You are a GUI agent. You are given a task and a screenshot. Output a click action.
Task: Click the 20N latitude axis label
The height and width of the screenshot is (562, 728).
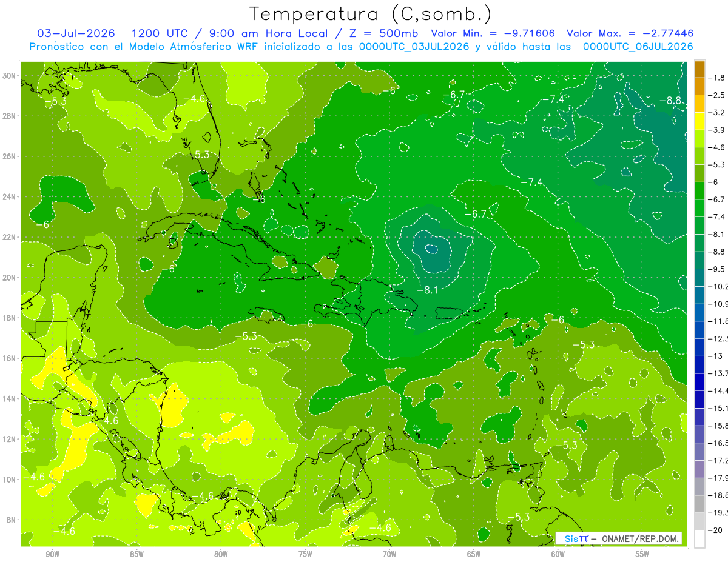click(10, 278)
